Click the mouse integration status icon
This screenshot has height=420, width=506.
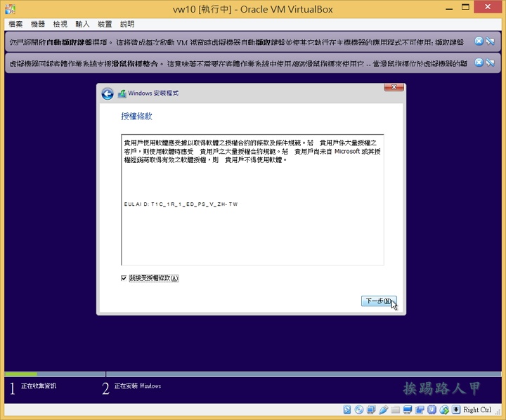point(444,409)
